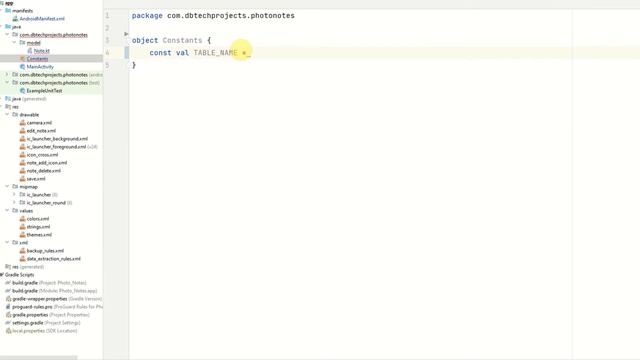
Task: Expand the androidTest photonotes package
Action: (x=7, y=75)
